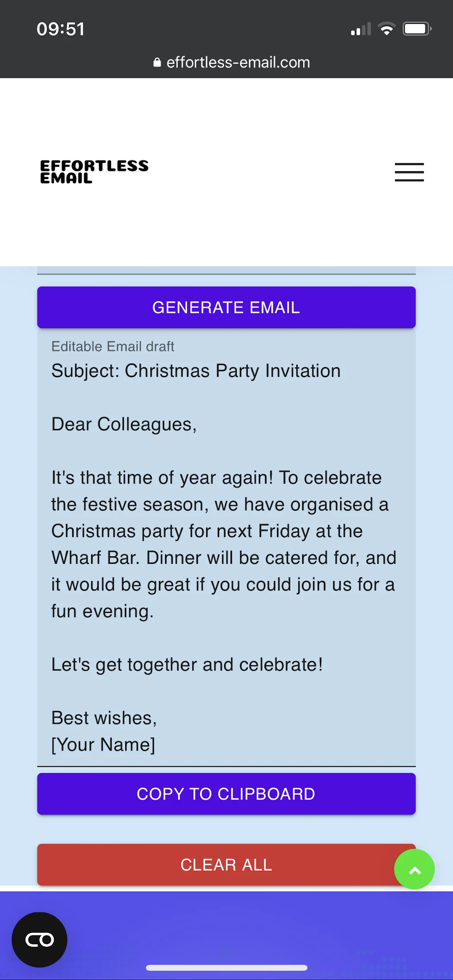The width and height of the screenshot is (453, 980).
Task: Tap the Wi-Fi icon in the status bar
Action: [x=386, y=28]
